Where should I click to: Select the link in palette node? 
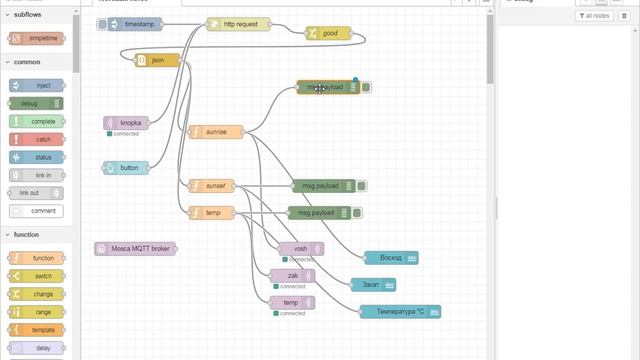(x=36, y=176)
